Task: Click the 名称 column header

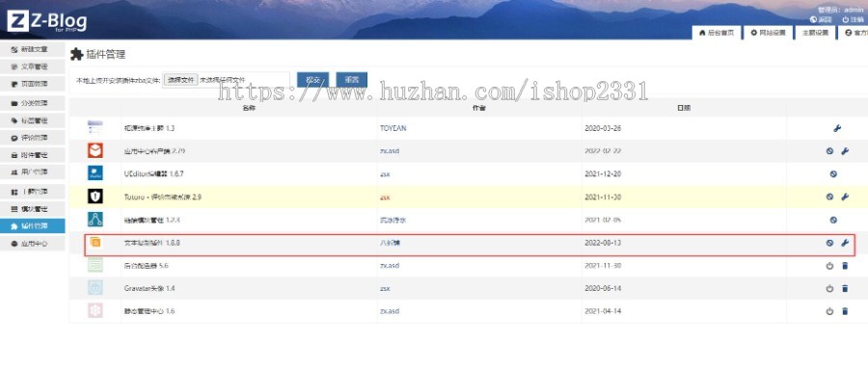Action: coord(249,108)
